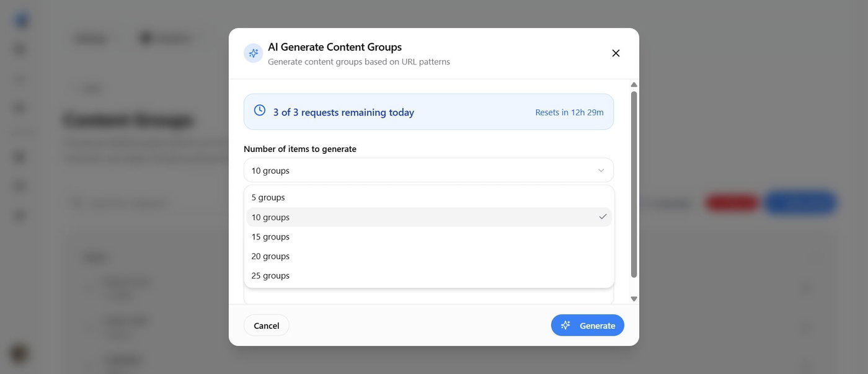
Task: Click the Resets in 12h 29m text
Action: [569, 112]
